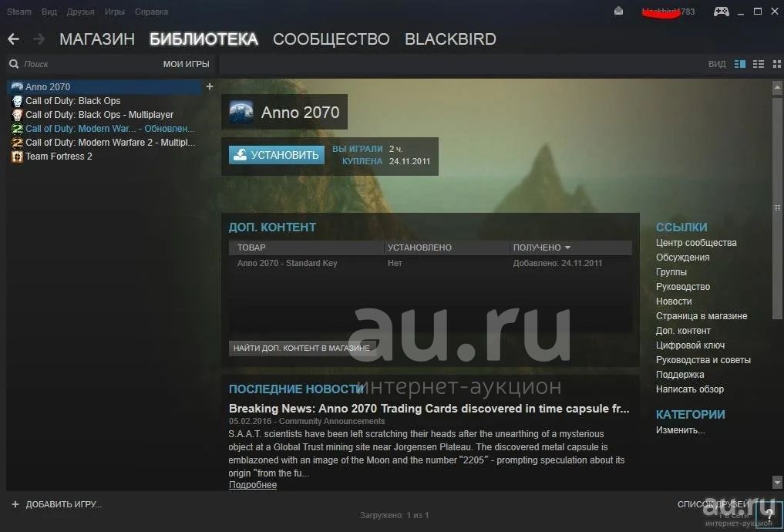Click the plus icon beside Добавить игру
Viewport: 784px width, 532px height.
15,504
